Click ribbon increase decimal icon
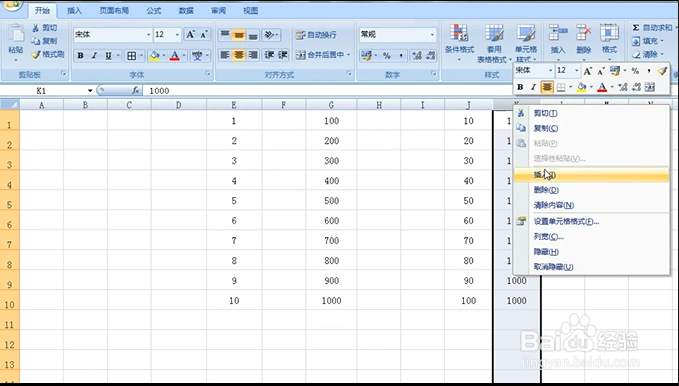Viewport: 679px width, 386px height. point(417,55)
